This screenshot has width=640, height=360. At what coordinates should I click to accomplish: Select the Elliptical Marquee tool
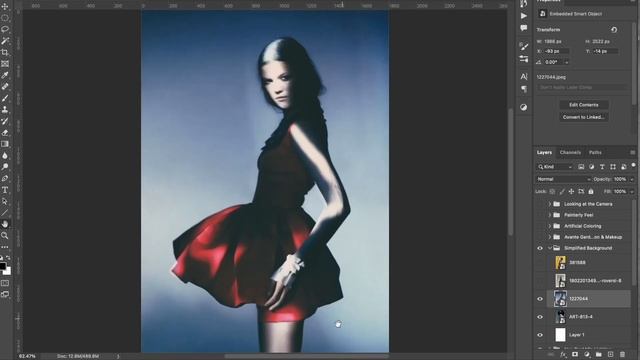pyautogui.click(x=5, y=18)
